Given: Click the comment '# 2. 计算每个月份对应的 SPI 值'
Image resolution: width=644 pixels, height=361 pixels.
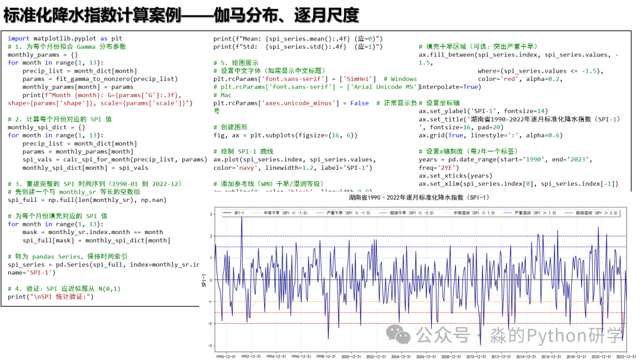Looking at the screenshot, I should coord(60,119).
